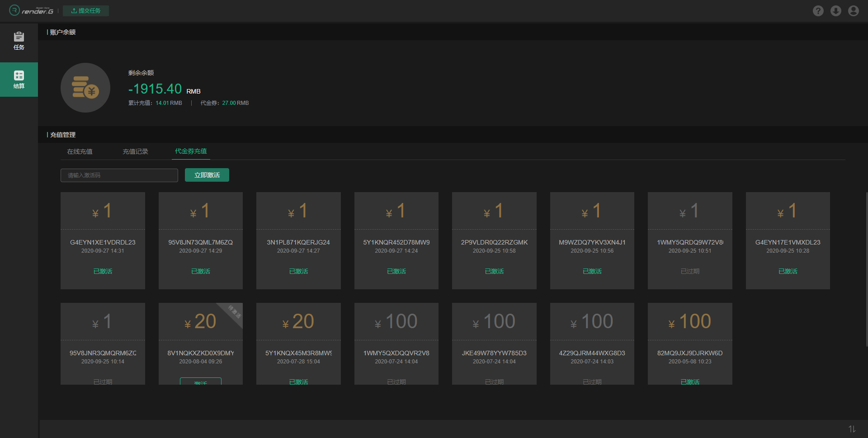This screenshot has width=868, height=438.
Task: Select ¥100 voucher dated 2020-07-24 14:04 with code 1WMY5QXDQQVR2V8
Action: click(396, 344)
